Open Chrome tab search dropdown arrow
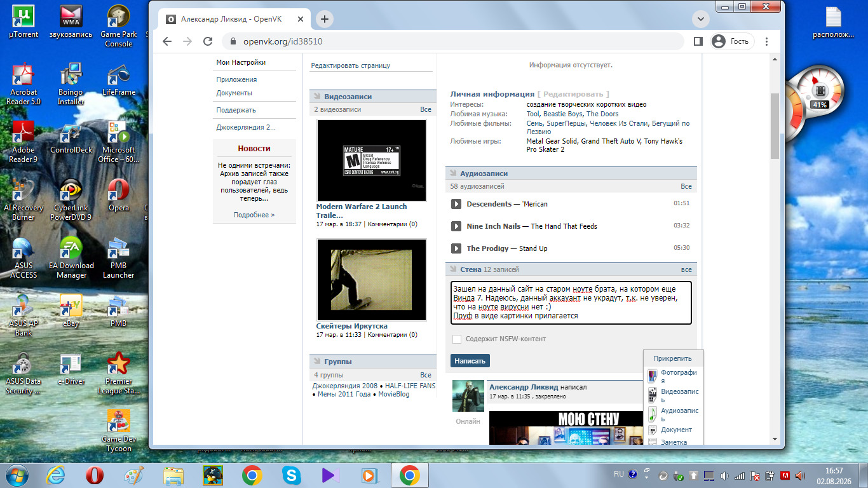Viewport: 868px width, 488px height. [700, 19]
